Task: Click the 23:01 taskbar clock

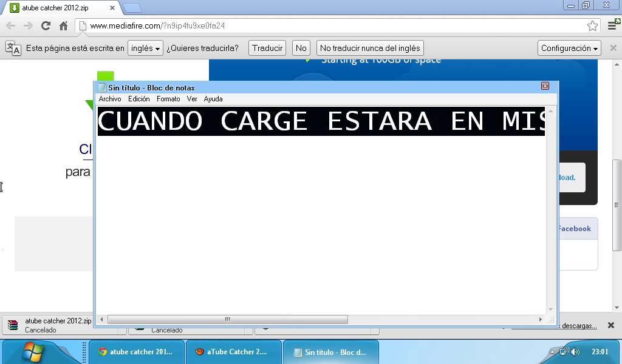Action: point(600,352)
